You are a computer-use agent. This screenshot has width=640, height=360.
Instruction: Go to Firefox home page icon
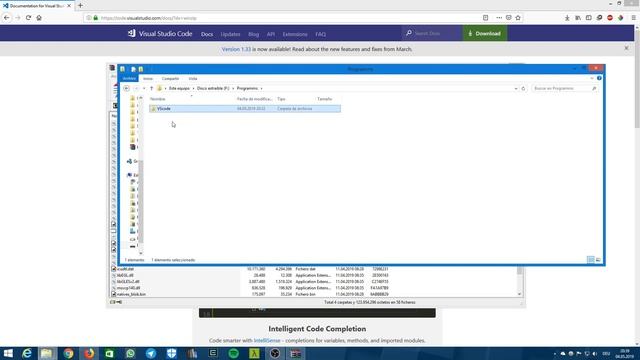[x=39, y=18]
